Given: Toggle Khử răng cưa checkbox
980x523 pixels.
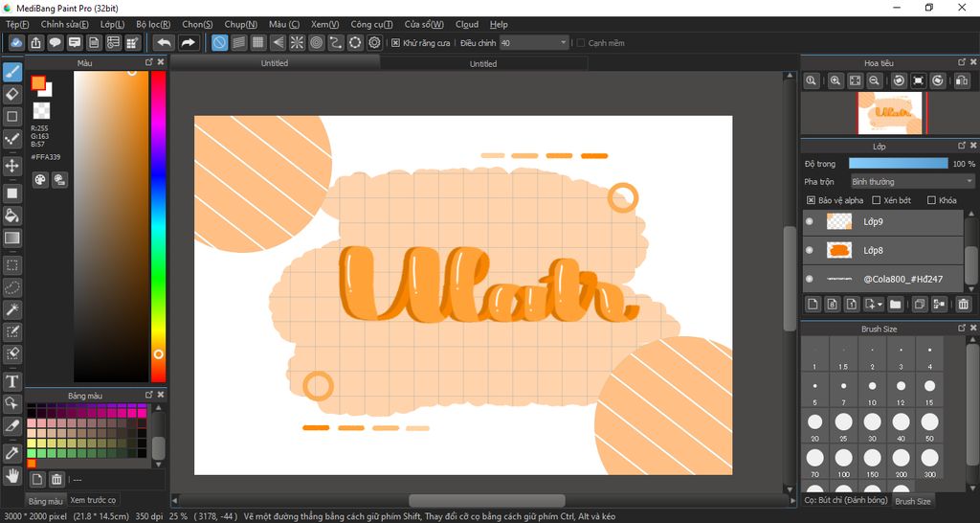Looking at the screenshot, I should 395,43.
